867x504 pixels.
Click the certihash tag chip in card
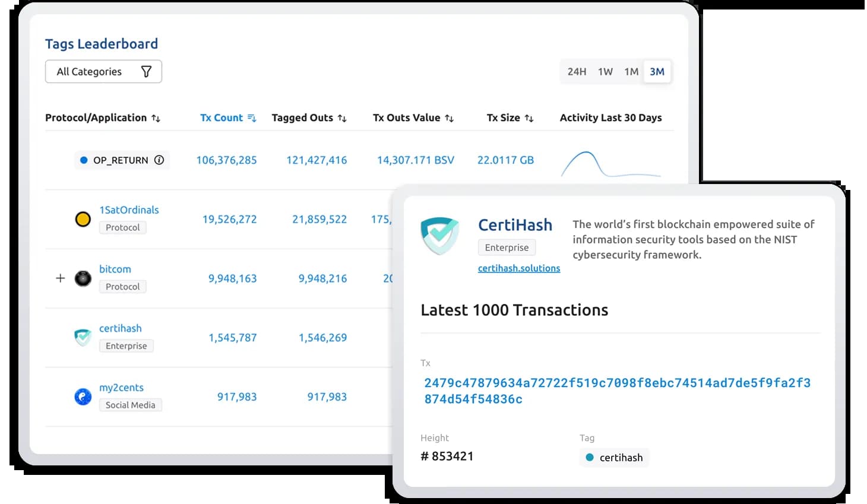click(x=614, y=457)
